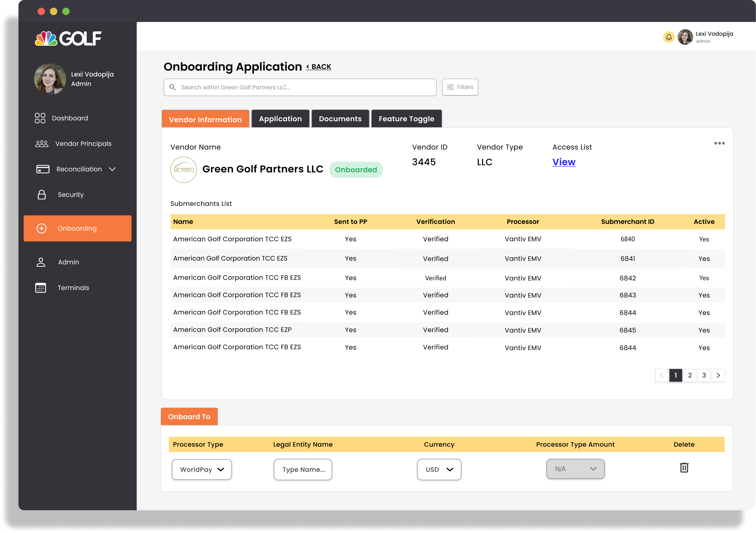756x533 pixels.
Task: Click the Dashboard grid icon
Action: (x=40, y=118)
